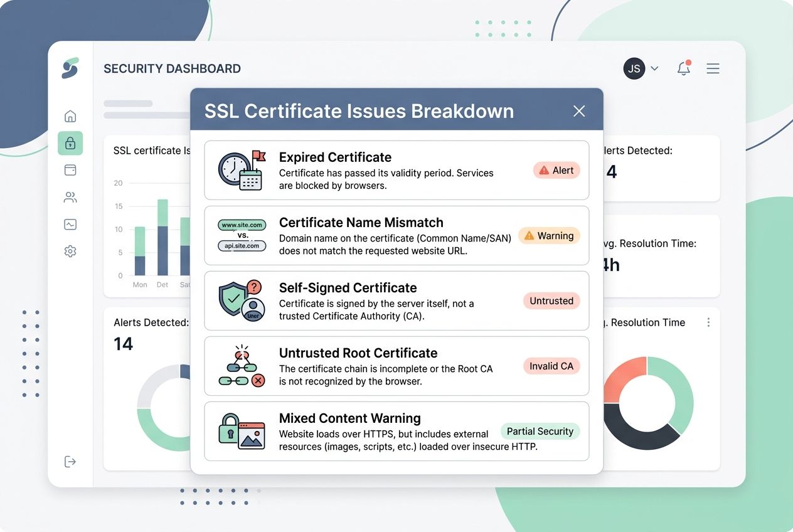
Task: Click the notification bell with red badge
Action: [683, 68]
